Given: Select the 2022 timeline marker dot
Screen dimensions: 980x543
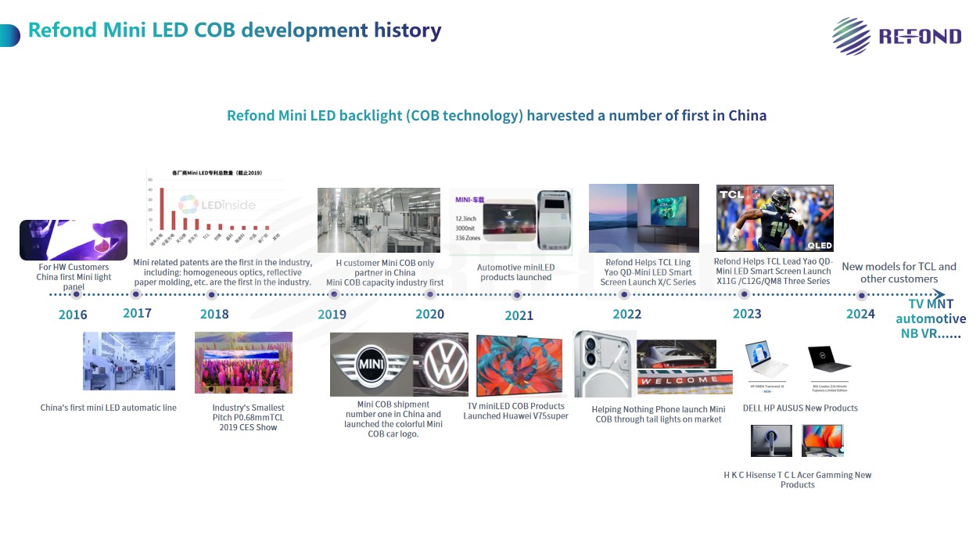Looking at the screenshot, I should pos(624,294).
